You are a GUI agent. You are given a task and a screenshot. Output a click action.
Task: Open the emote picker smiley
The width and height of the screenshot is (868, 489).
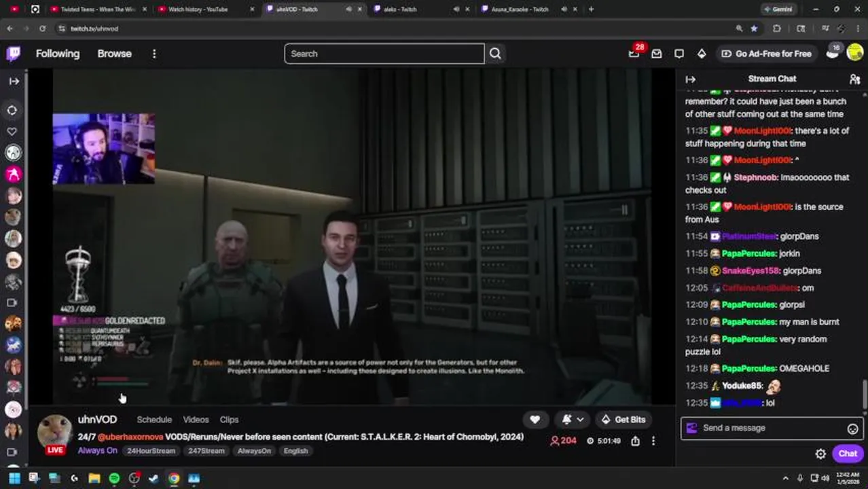point(852,429)
